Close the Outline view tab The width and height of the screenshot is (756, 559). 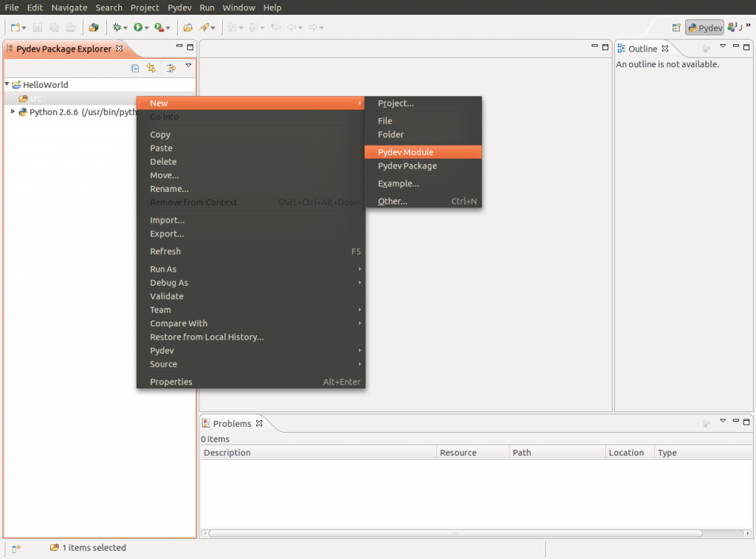[x=665, y=49]
